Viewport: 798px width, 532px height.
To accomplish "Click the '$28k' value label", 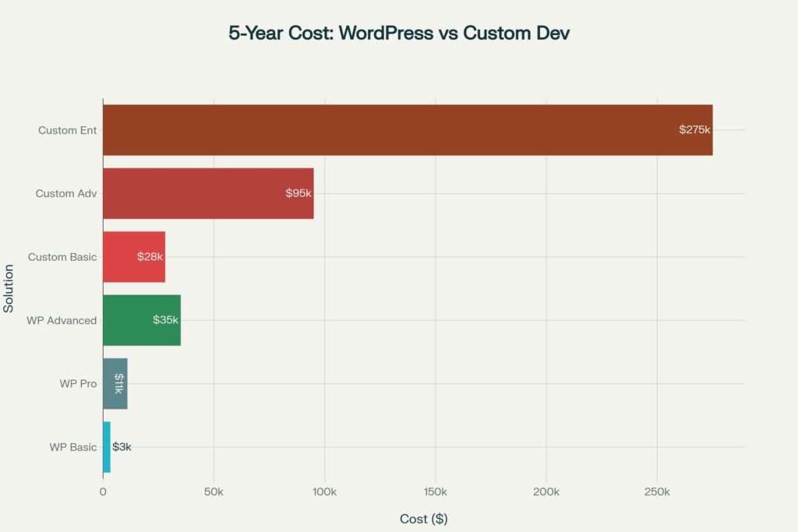I will point(150,256).
